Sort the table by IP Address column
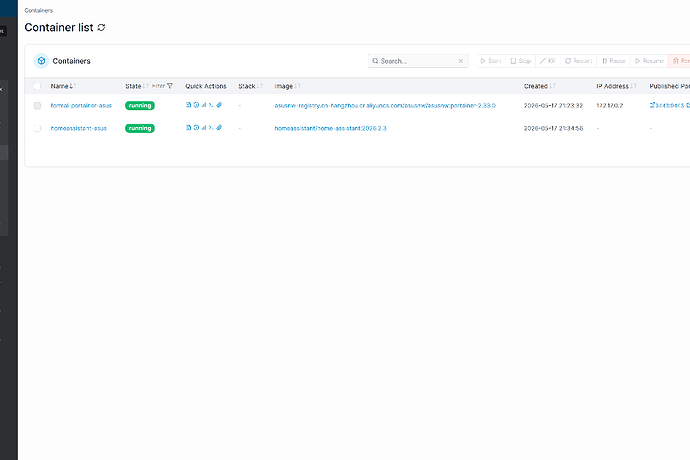Image resolution: width=690 pixels, height=460 pixels. (616, 86)
